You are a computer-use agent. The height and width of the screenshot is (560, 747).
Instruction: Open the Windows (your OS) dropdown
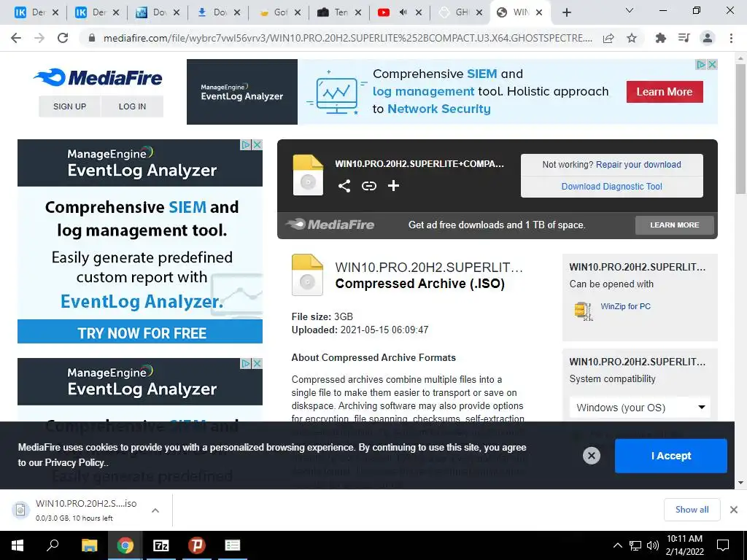[x=640, y=408]
